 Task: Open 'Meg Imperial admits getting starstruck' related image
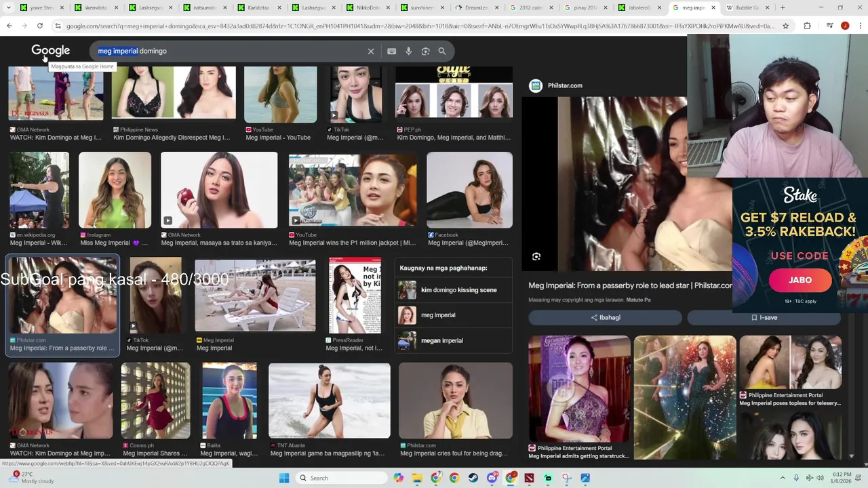pyautogui.click(x=579, y=389)
